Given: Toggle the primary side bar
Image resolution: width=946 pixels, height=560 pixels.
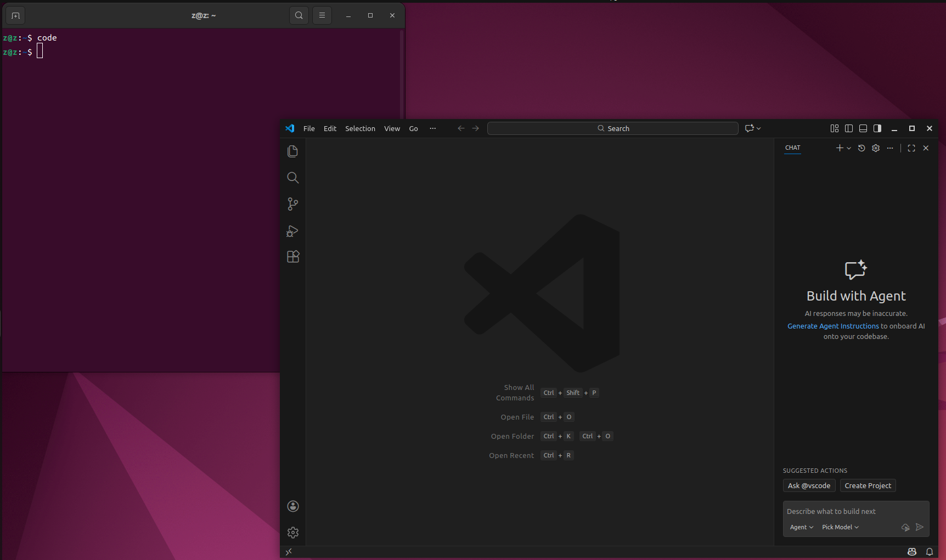Looking at the screenshot, I should pyautogui.click(x=849, y=128).
